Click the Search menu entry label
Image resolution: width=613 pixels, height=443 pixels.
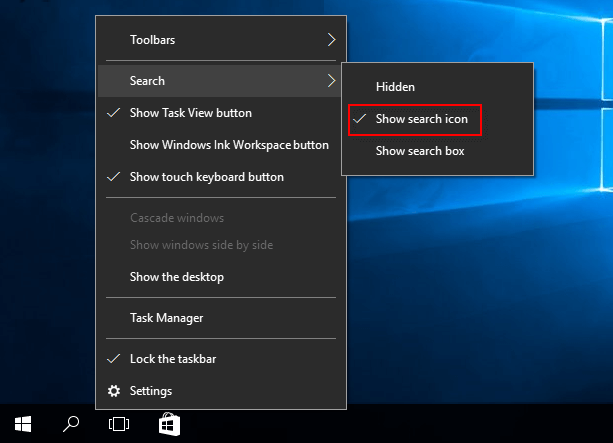pos(147,81)
